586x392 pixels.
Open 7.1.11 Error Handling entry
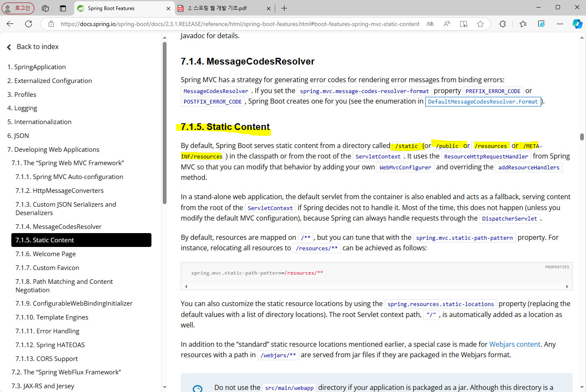coord(47,331)
